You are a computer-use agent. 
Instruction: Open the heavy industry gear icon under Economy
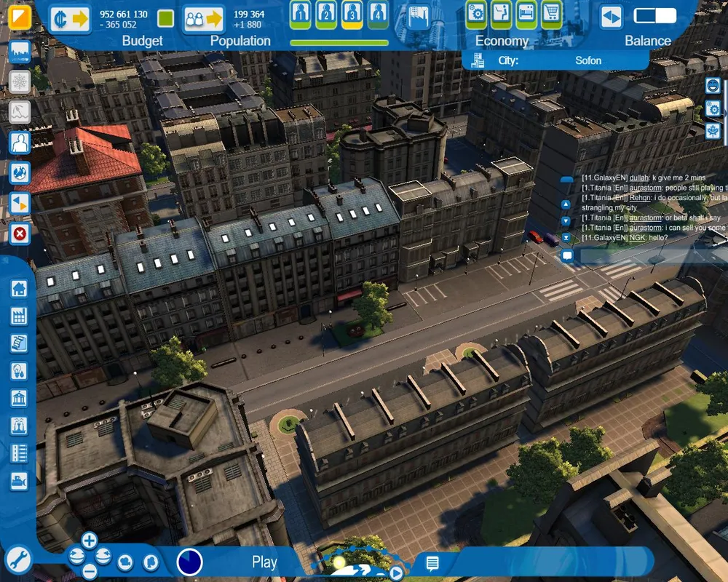(476, 14)
